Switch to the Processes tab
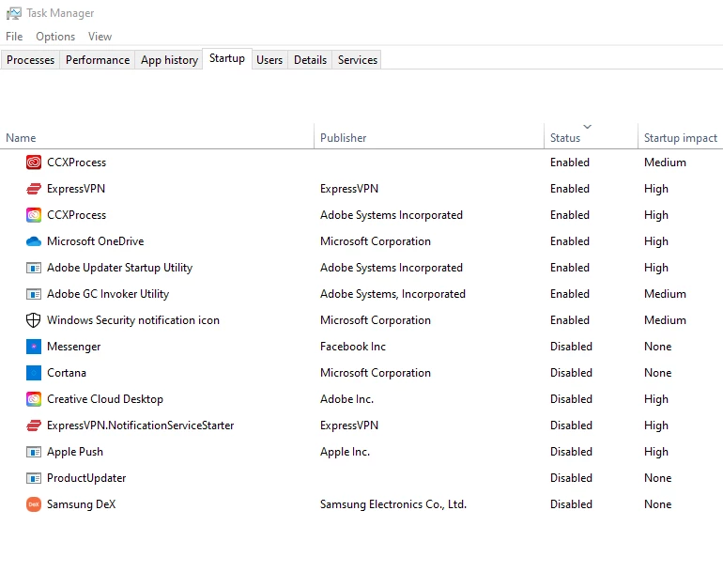 (x=30, y=60)
